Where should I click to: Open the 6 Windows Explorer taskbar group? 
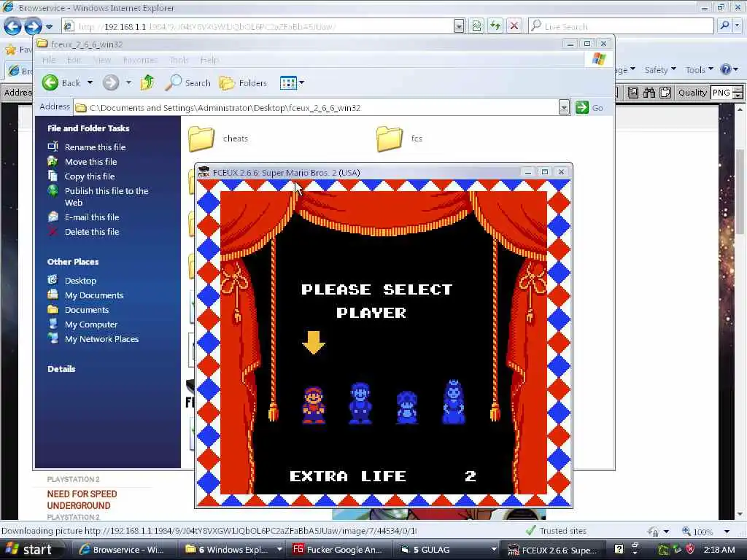tap(233, 550)
